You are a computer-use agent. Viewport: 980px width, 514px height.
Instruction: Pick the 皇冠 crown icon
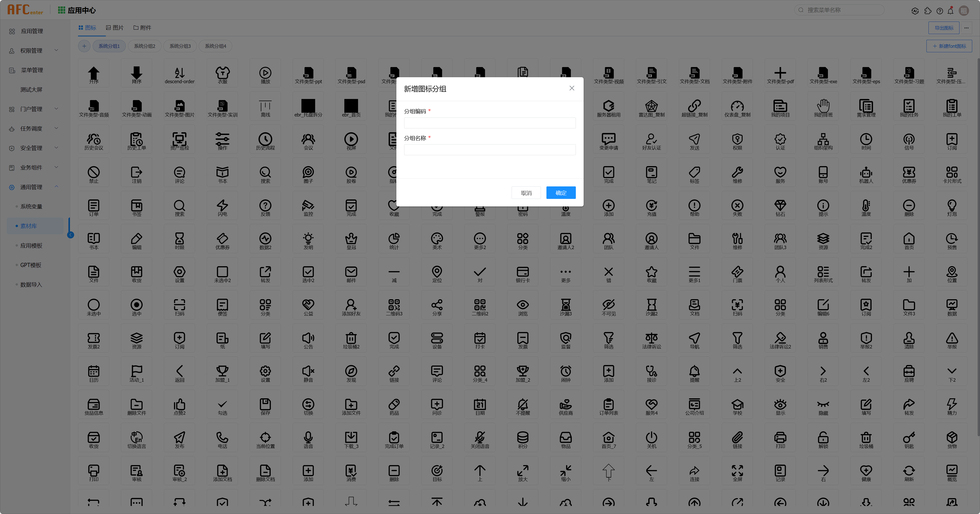351,241
